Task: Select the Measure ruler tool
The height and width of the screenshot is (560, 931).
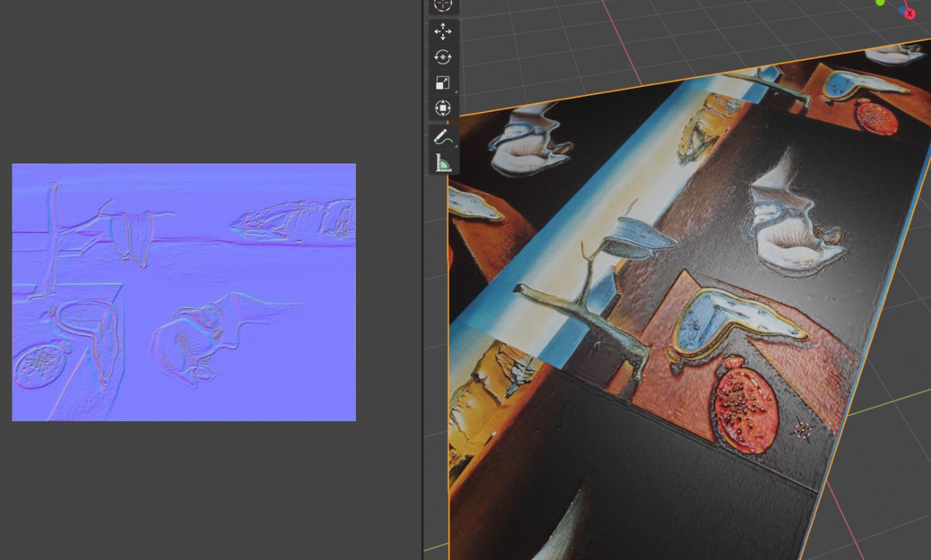Action: [443, 161]
